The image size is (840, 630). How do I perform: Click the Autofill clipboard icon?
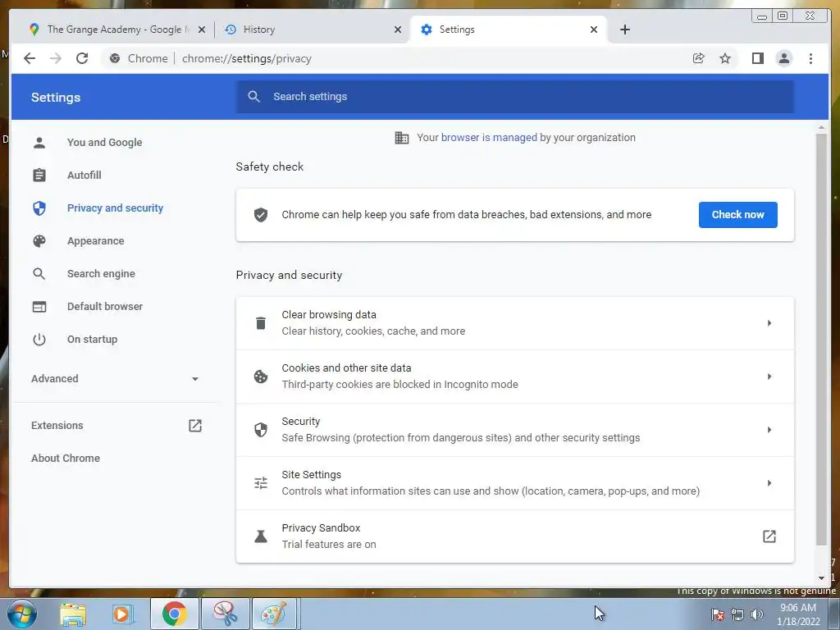(x=39, y=176)
